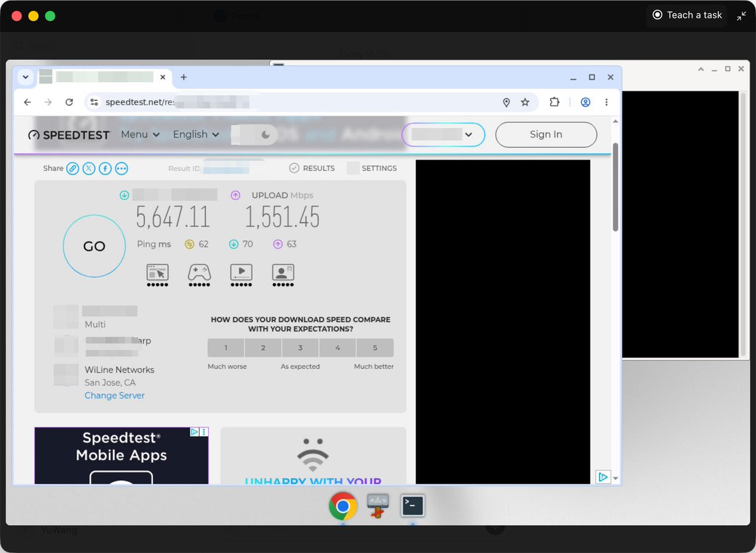Bookmark this page with star icon
This screenshot has height=553, width=756.
pos(525,102)
